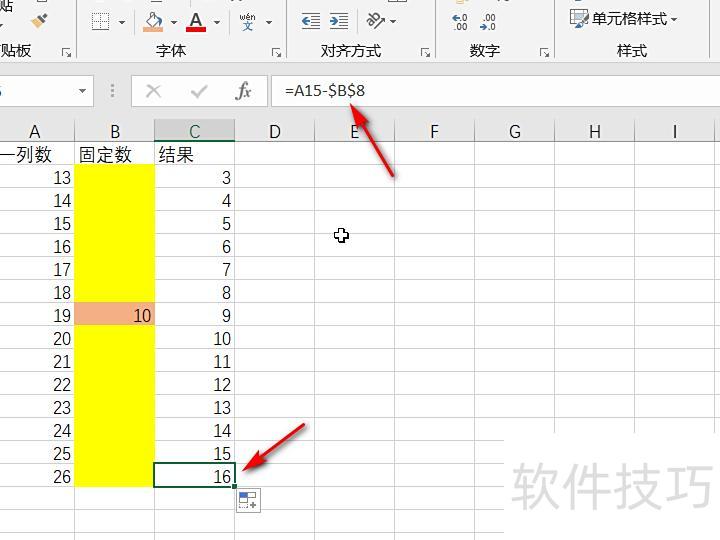Open the 数字 group dialog launcher
The height and width of the screenshot is (540, 720).
tap(544, 53)
